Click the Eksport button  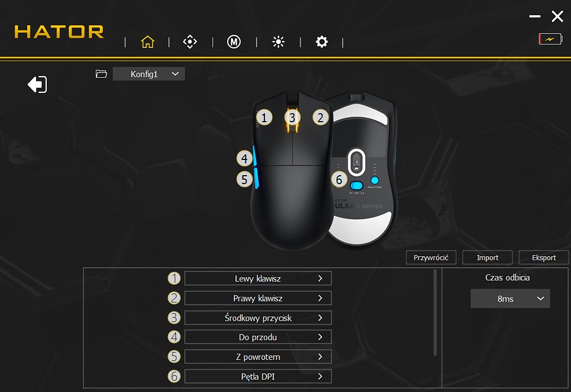[543, 257]
